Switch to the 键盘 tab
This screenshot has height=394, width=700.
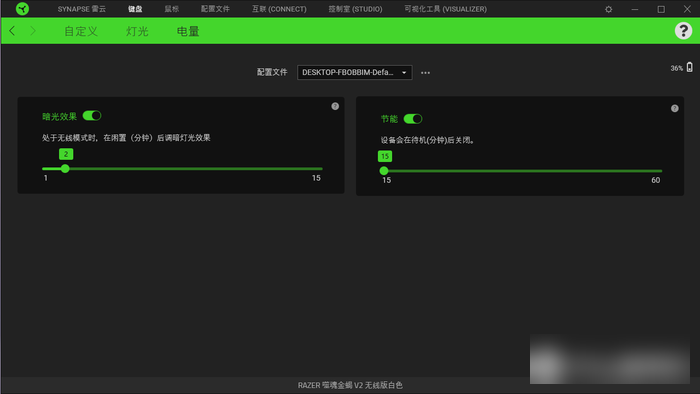[135, 9]
